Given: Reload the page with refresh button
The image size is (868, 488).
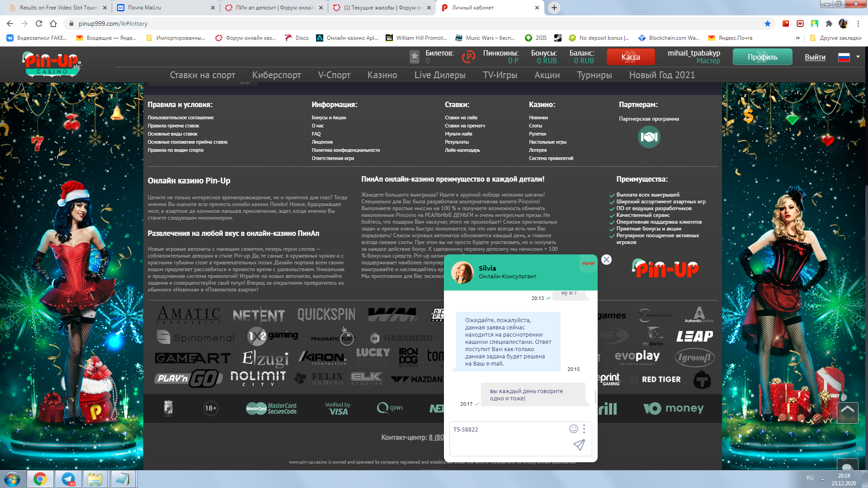Looking at the screenshot, I should coord(39,23).
